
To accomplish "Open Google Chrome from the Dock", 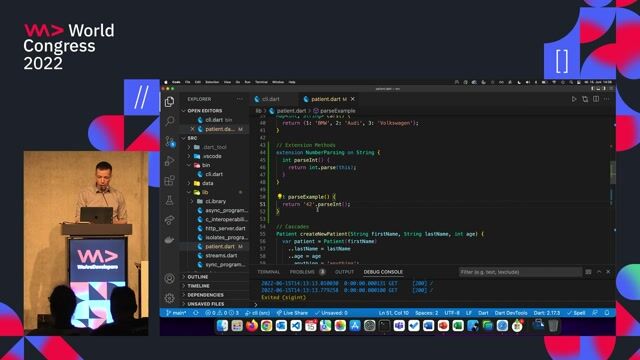I will (x=267, y=326).
